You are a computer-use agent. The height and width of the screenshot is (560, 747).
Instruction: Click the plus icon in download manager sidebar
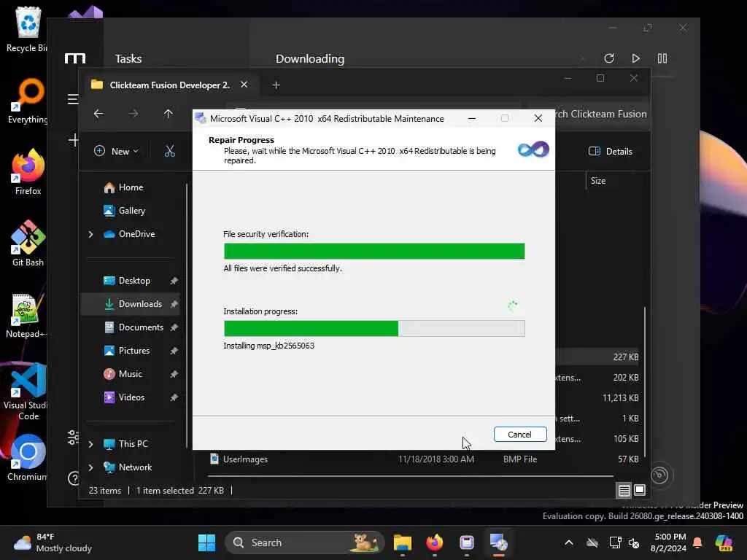(x=74, y=140)
